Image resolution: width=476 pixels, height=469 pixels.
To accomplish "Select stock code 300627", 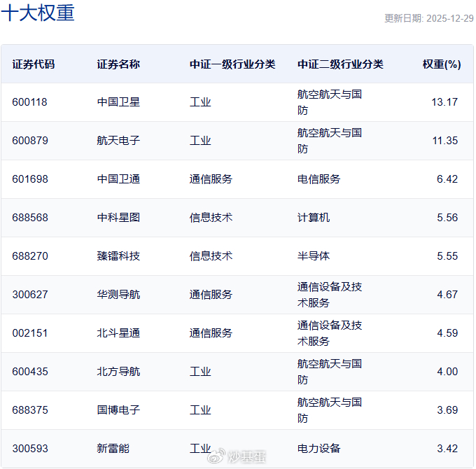I will pos(30,295).
